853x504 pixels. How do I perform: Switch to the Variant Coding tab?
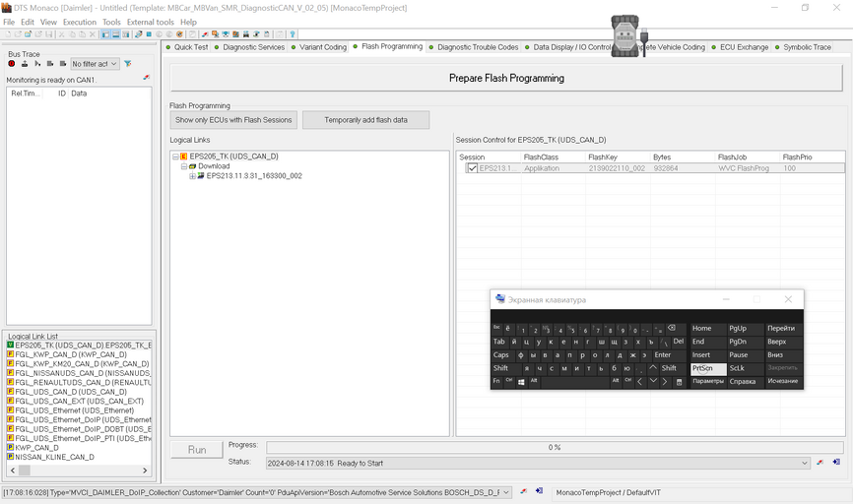coord(319,47)
